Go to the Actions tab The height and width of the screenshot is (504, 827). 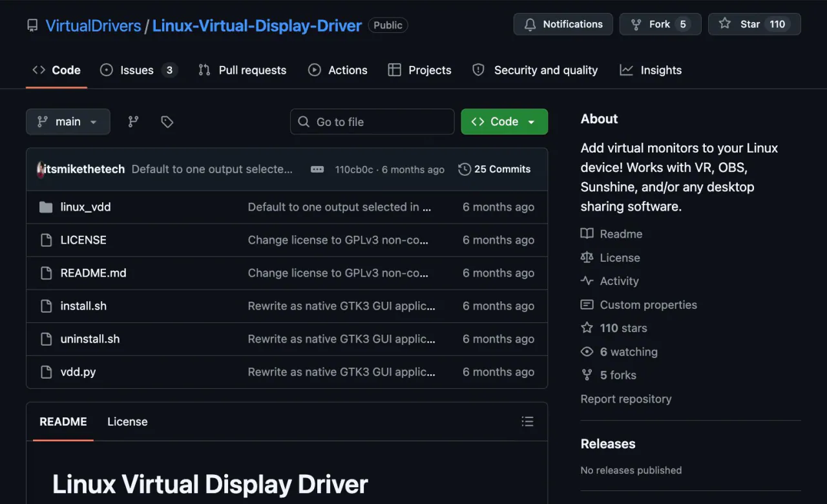[x=338, y=70]
